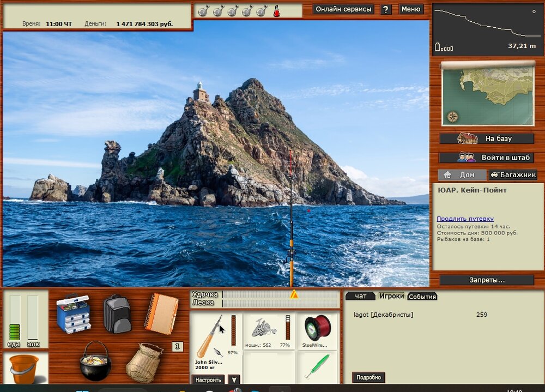The height and width of the screenshot is (392, 545).
Task: Open the Меню button
Action: pyautogui.click(x=411, y=9)
